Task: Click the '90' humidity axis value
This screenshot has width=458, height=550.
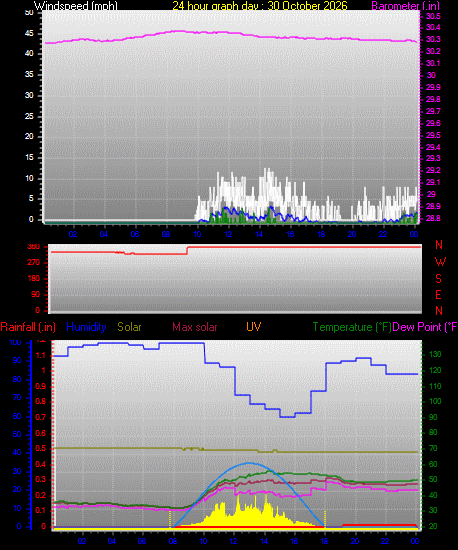Action: point(17,361)
